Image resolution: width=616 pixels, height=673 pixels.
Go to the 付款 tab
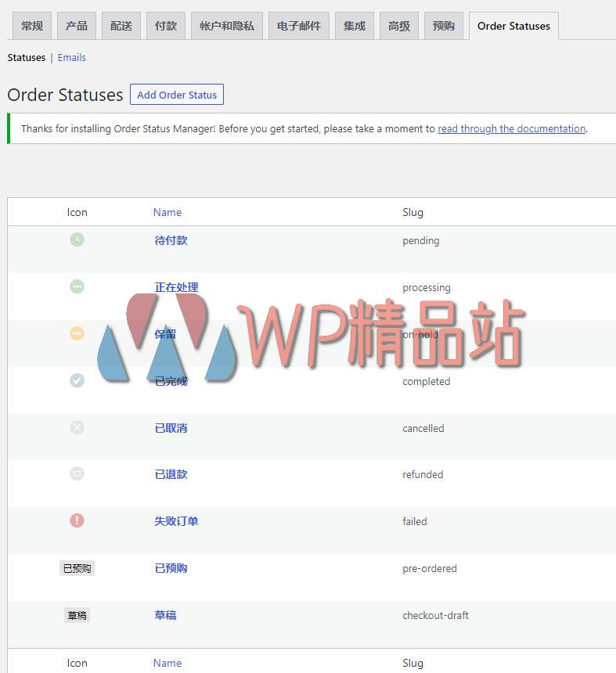166,26
